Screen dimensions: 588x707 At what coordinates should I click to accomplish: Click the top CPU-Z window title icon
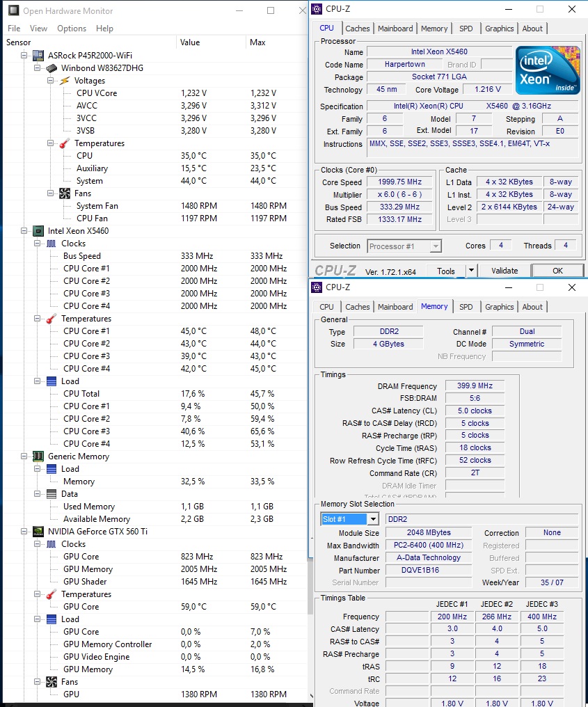pyautogui.click(x=317, y=9)
